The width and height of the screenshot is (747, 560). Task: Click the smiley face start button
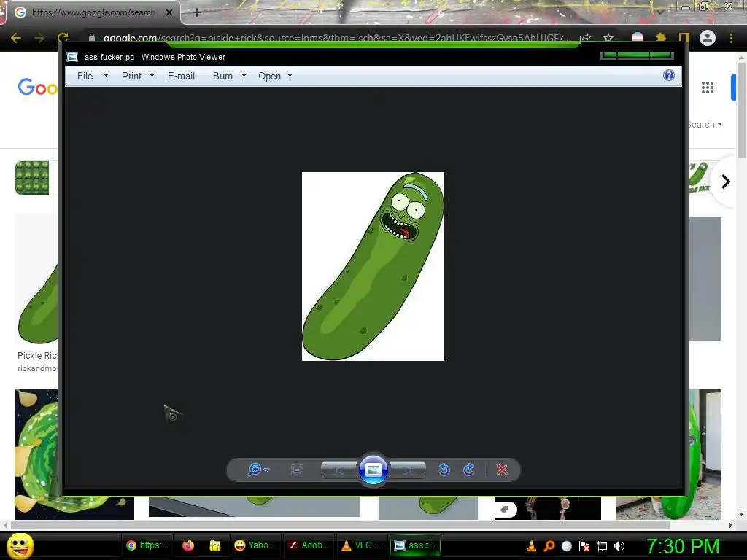(x=20, y=545)
